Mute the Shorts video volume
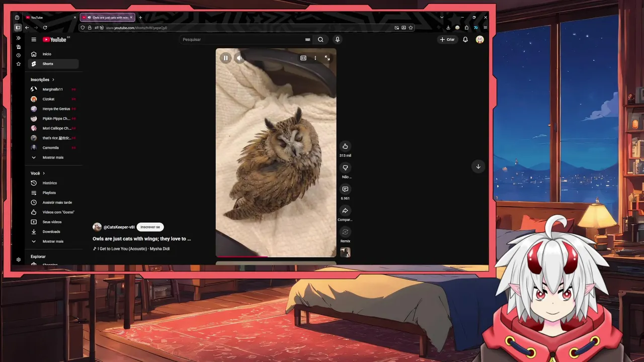The height and width of the screenshot is (362, 644). pos(239,58)
